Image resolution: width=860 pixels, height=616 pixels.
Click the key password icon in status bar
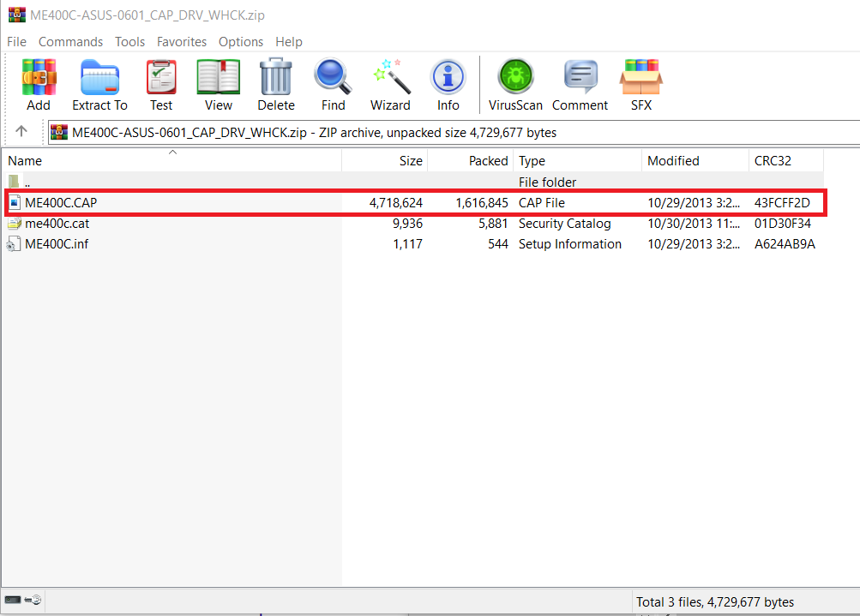[33, 600]
